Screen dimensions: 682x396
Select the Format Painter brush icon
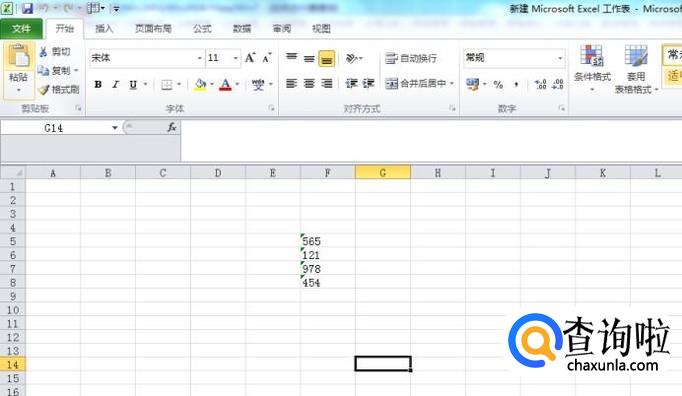point(44,90)
